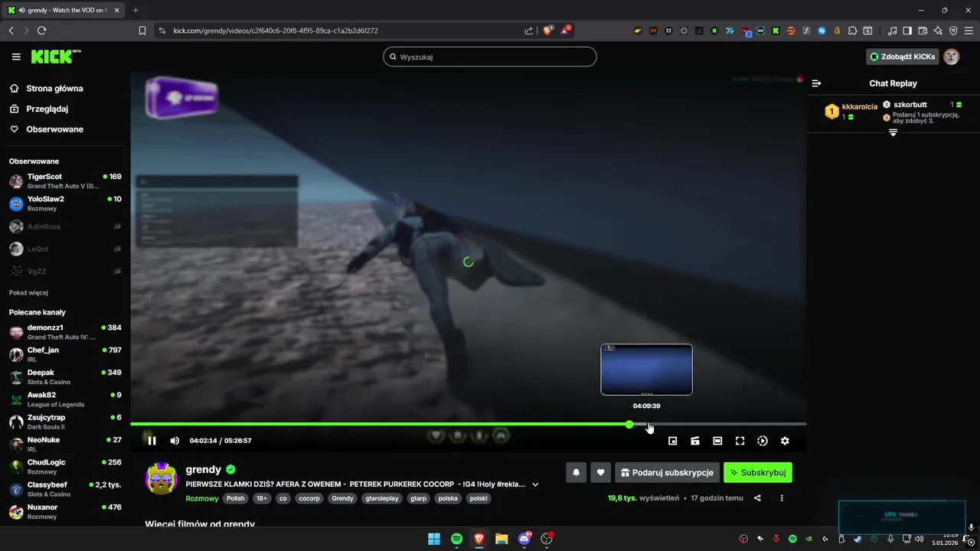Click kkkarolcia in chat leaderboard

click(859, 107)
